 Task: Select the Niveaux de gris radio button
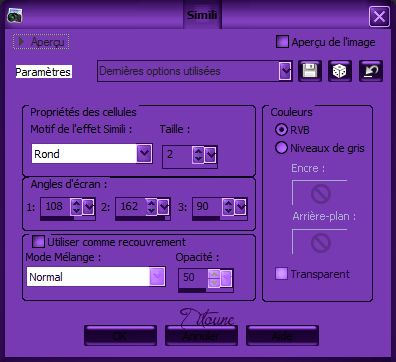tap(281, 148)
